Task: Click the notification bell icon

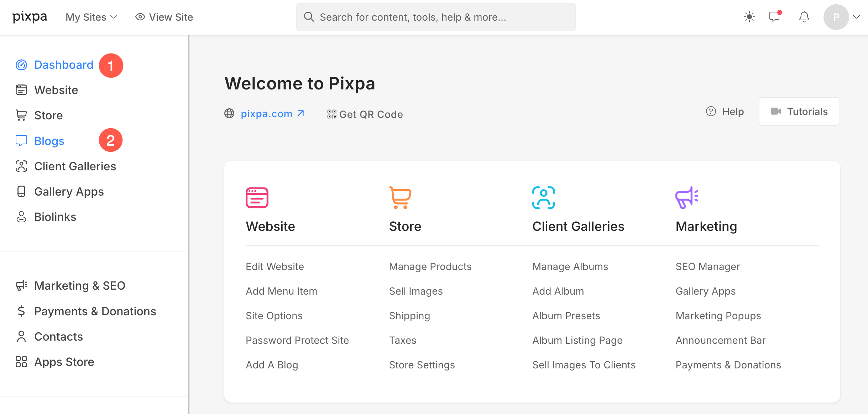Action: 804,17
